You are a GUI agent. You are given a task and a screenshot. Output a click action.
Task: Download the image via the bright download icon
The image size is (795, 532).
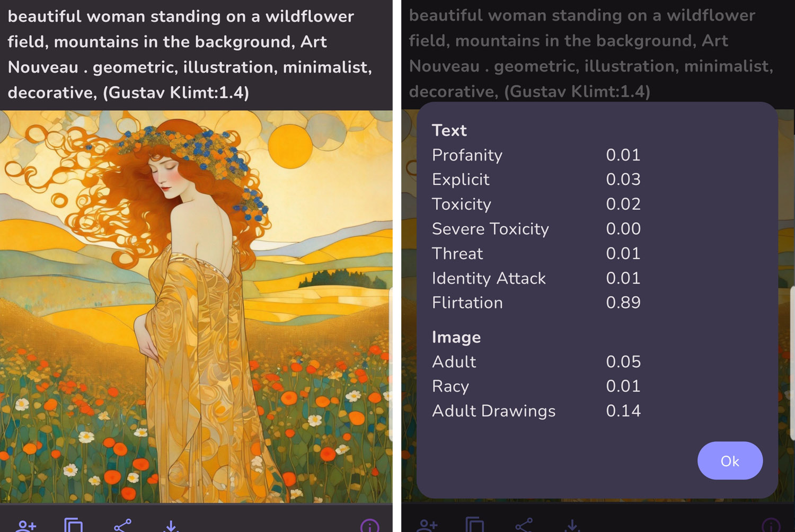click(171, 526)
